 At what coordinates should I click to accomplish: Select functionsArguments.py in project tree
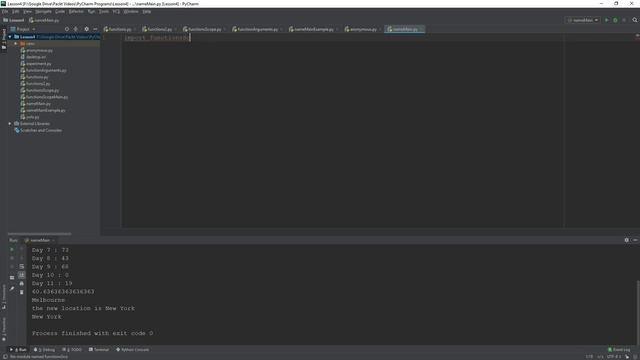[46, 71]
